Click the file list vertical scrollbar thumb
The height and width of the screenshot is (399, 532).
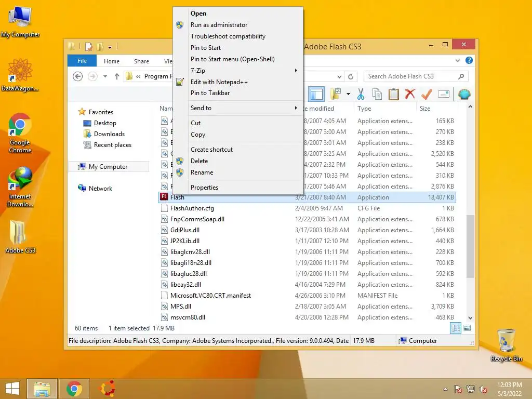click(470, 246)
